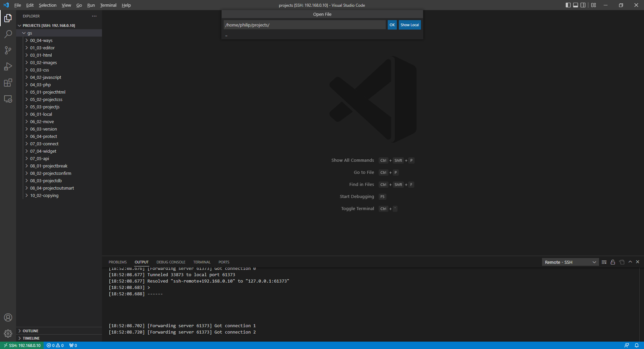This screenshot has width=644, height=349.
Task: Open the Edit menu
Action: click(30, 5)
